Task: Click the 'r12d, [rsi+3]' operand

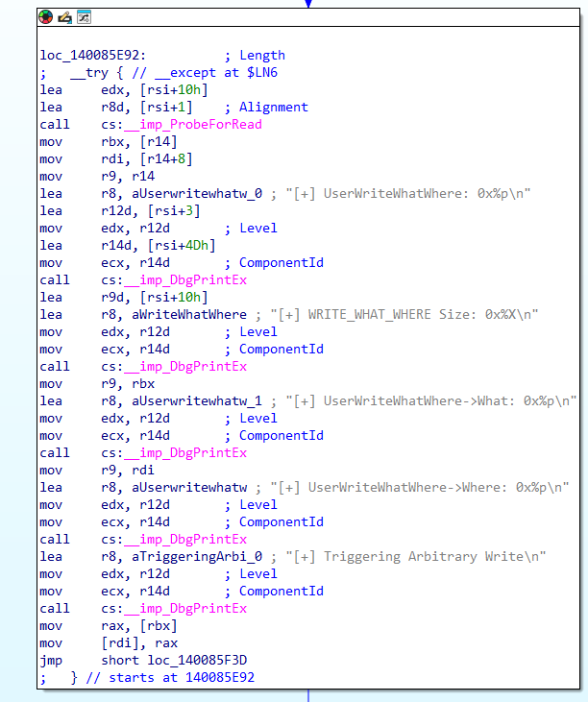Action: tap(151, 211)
